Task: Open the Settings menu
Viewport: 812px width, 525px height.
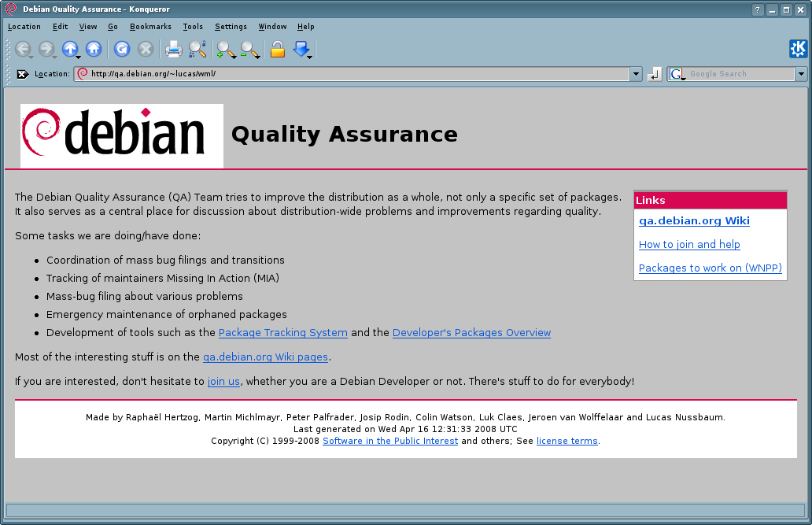Action: (231, 27)
